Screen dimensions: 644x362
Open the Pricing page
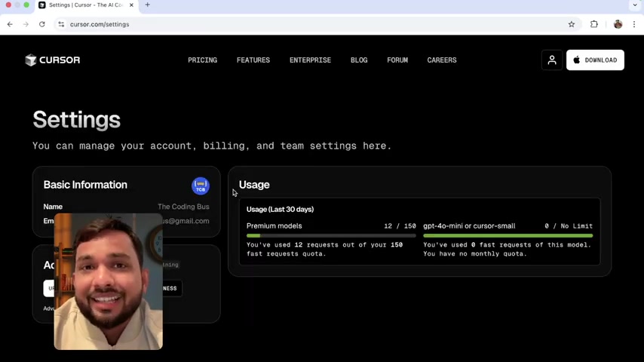point(203,60)
